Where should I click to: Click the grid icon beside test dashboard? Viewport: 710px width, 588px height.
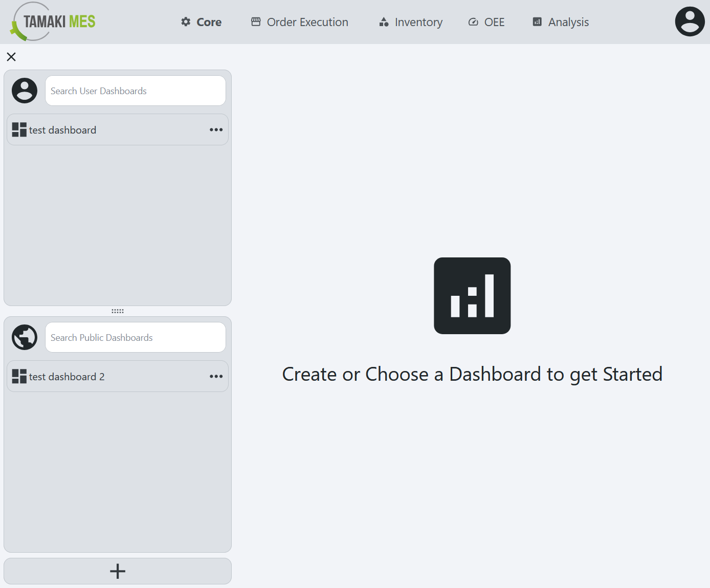coord(18,129)
